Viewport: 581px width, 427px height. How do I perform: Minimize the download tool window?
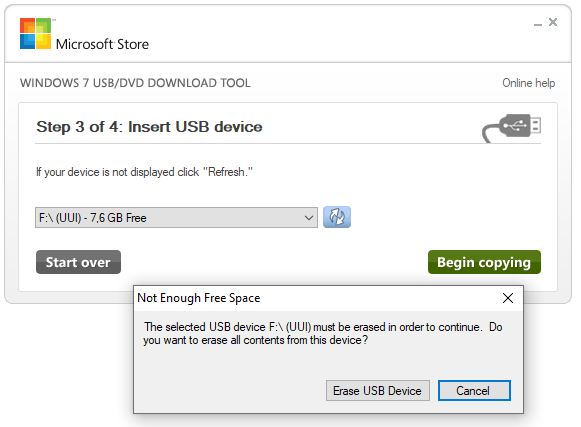(x=538, y=24)
